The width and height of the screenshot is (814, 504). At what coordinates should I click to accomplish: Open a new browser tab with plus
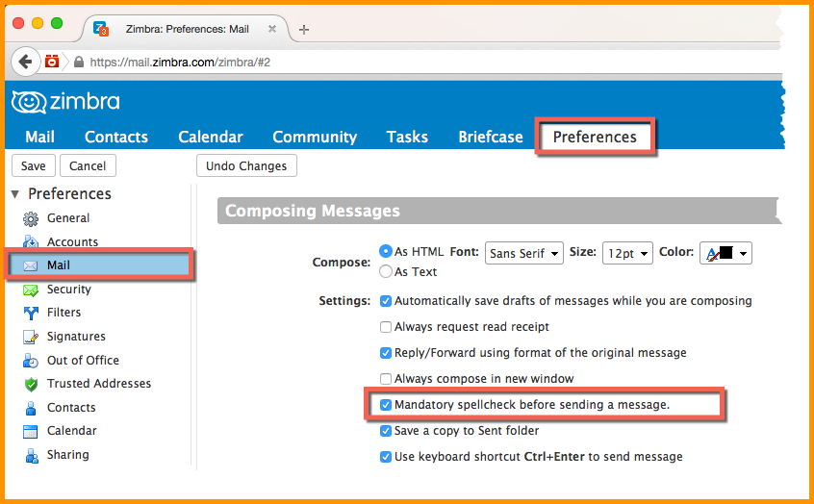click(304, 30)
